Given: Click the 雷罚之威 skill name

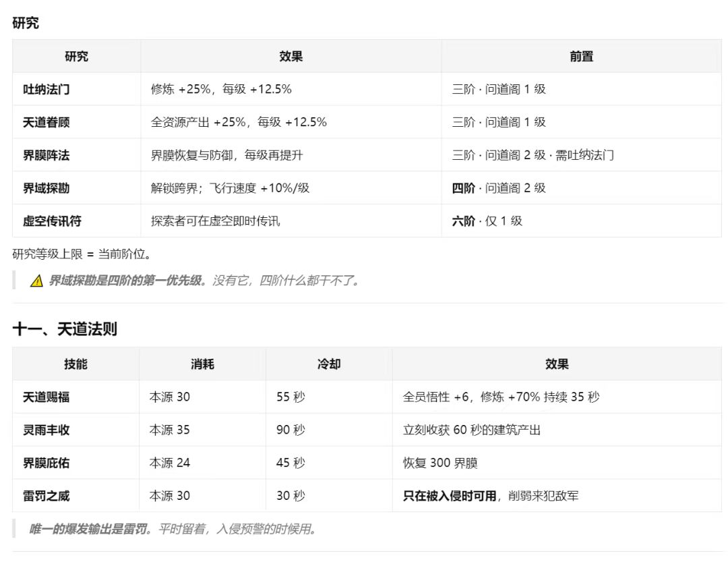Looking at the screenshot, I should [47, 496].
